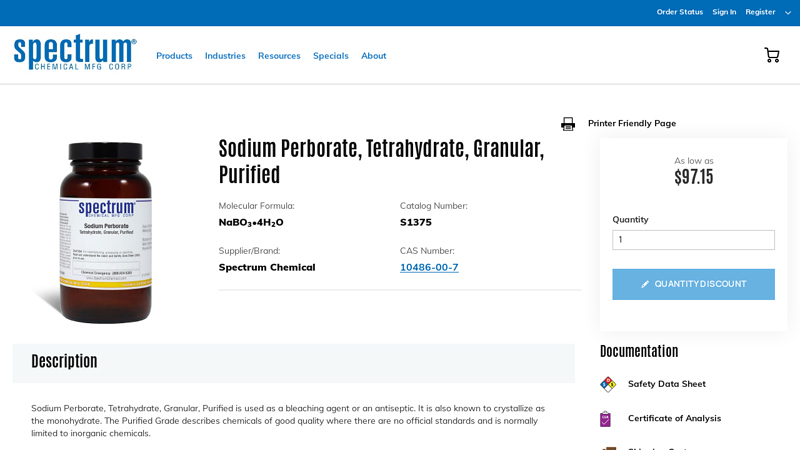
Task: Click the price $97.15
Action: [693, 177]
